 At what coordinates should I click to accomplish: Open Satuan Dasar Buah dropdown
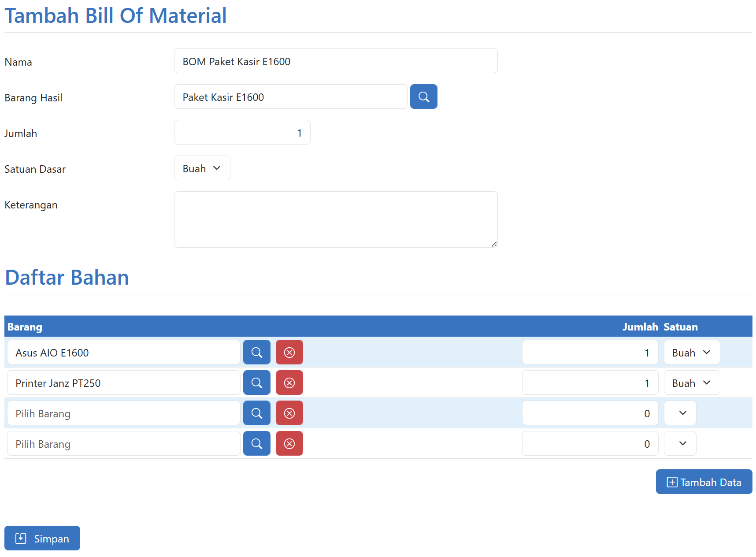[x=202, y=168]
